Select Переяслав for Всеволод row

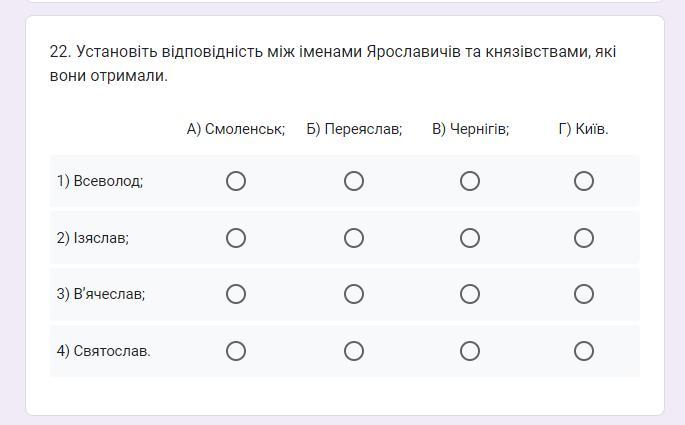[354, 181]
